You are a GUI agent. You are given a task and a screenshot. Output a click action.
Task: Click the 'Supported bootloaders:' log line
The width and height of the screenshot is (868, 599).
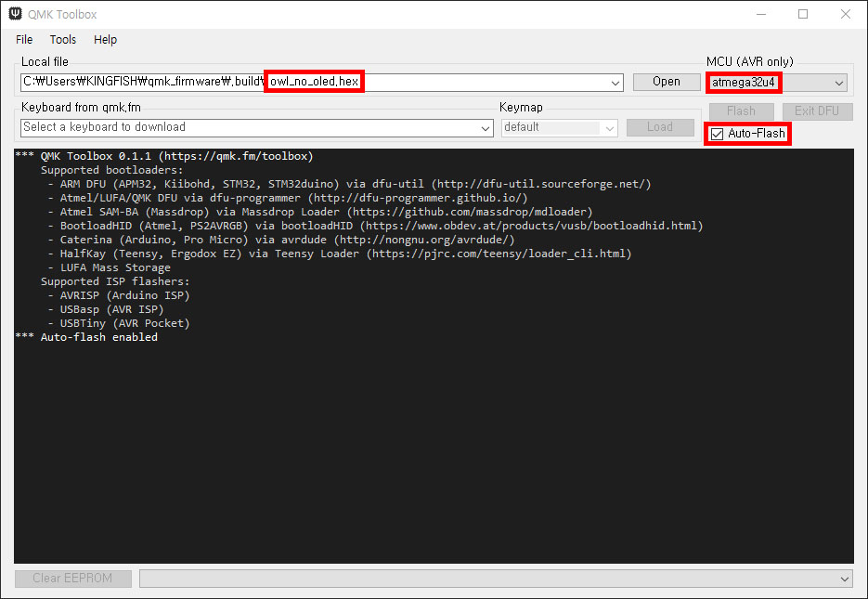tap(111, 170)
